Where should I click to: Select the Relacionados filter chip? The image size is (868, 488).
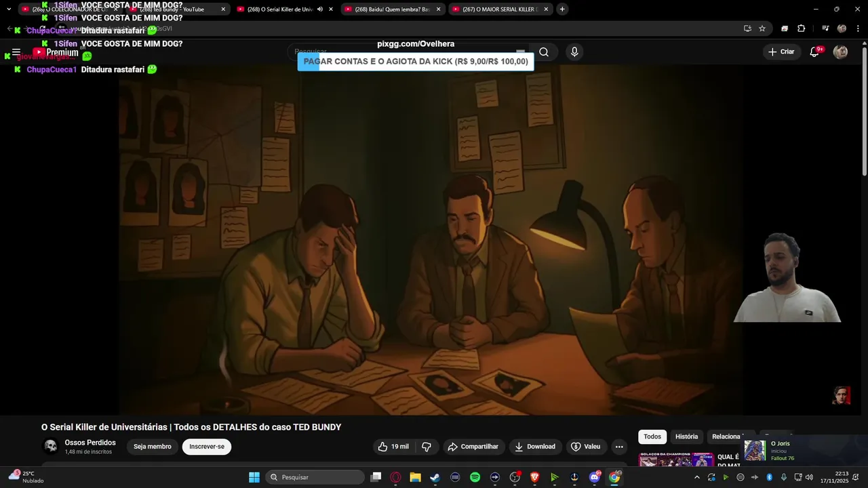[728, 436]
